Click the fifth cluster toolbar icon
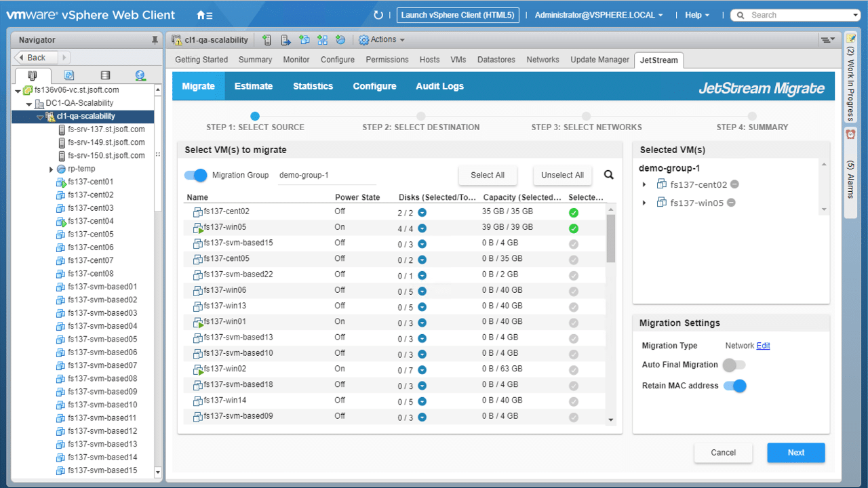This screenshot has width=868, height=488. click(x=340, y=40)
